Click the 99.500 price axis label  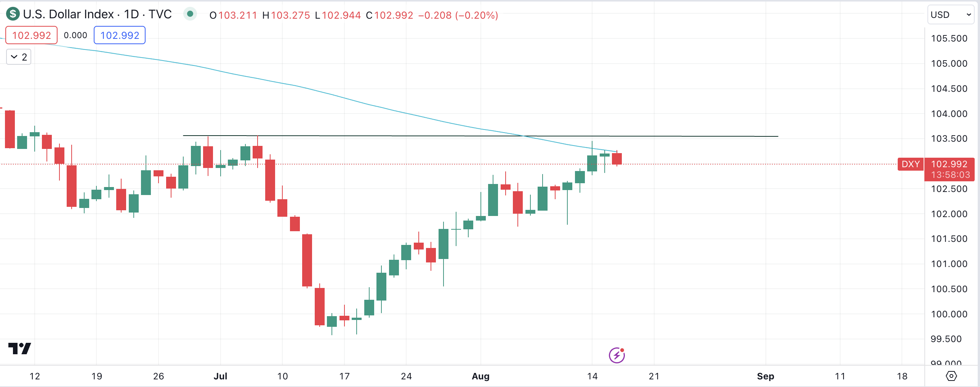click(x=946, y=339)
